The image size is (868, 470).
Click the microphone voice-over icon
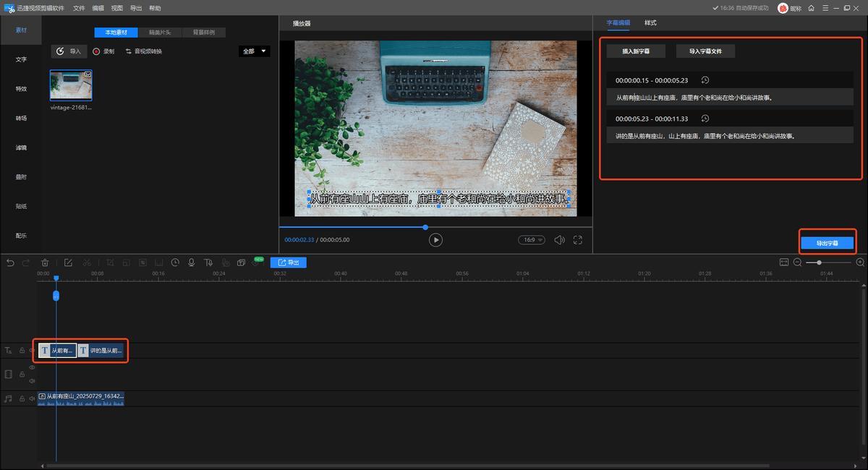coord(192,262)
